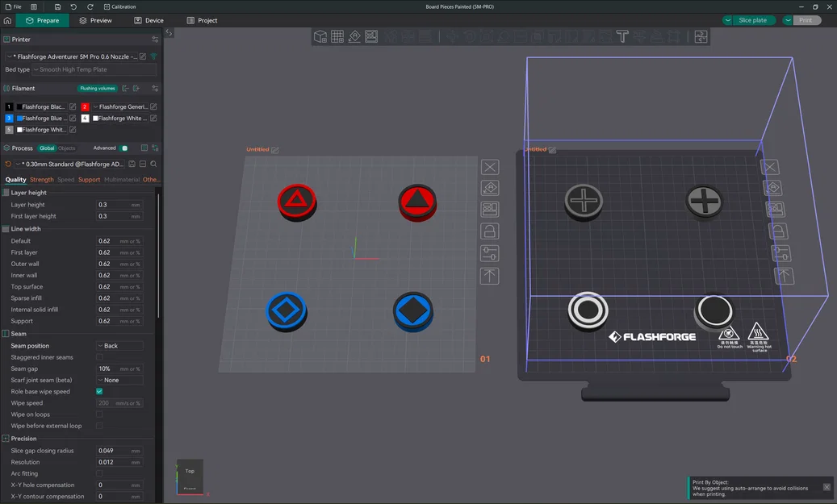Open the Speed settings tab

(x=65, y=180)
